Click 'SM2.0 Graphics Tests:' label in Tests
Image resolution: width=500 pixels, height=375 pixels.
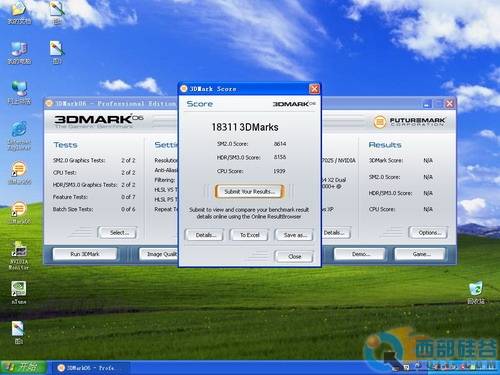click(x=79, y=160)
